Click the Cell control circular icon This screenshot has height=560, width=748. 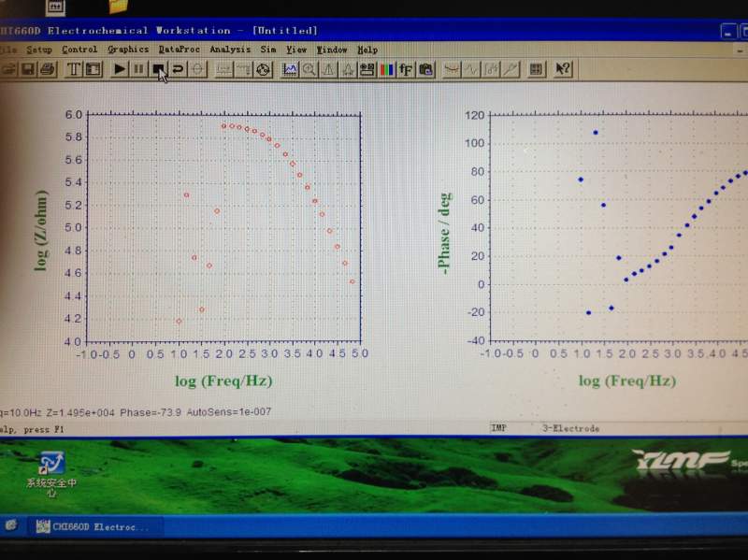click(263, 69)
